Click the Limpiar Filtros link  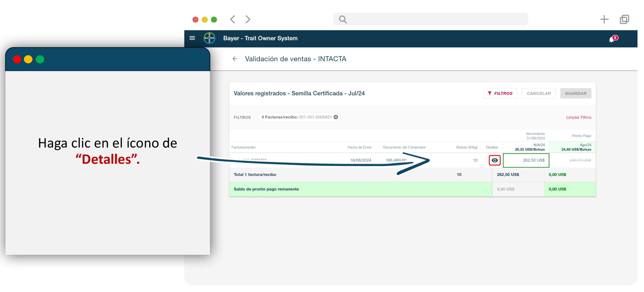click(x=578, y=117)
